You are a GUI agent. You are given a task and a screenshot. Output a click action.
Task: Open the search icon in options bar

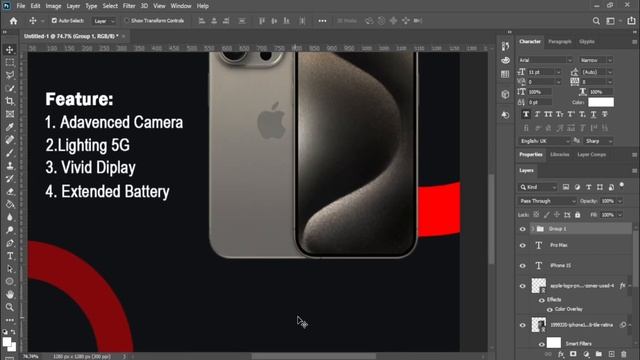(x=596, y=21)
